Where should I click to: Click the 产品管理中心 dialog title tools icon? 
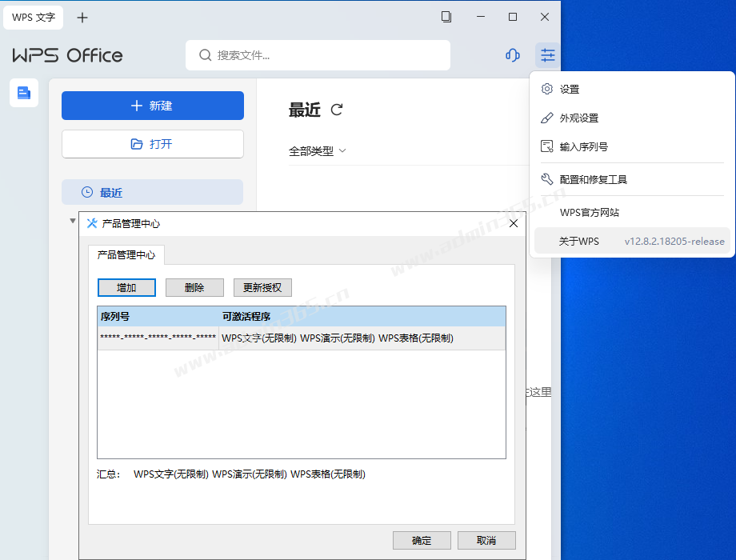tap(92, 223)
